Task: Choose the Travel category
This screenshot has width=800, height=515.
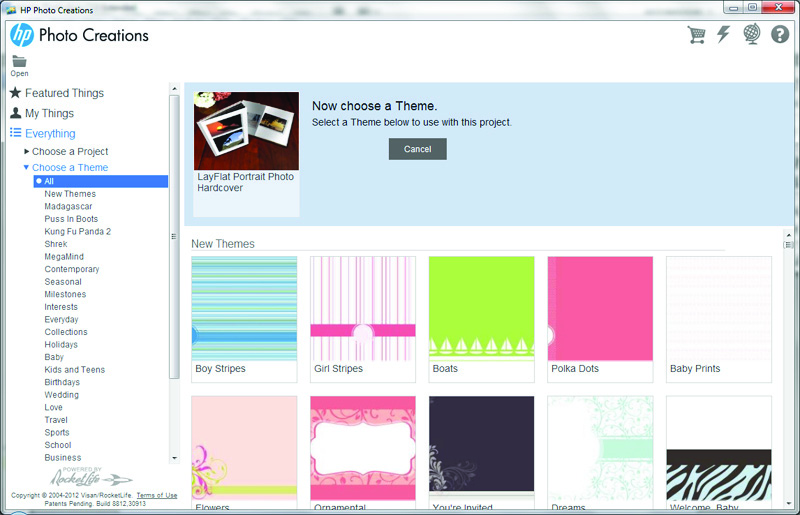Action: pyautogui.click(x=56, y=420)
